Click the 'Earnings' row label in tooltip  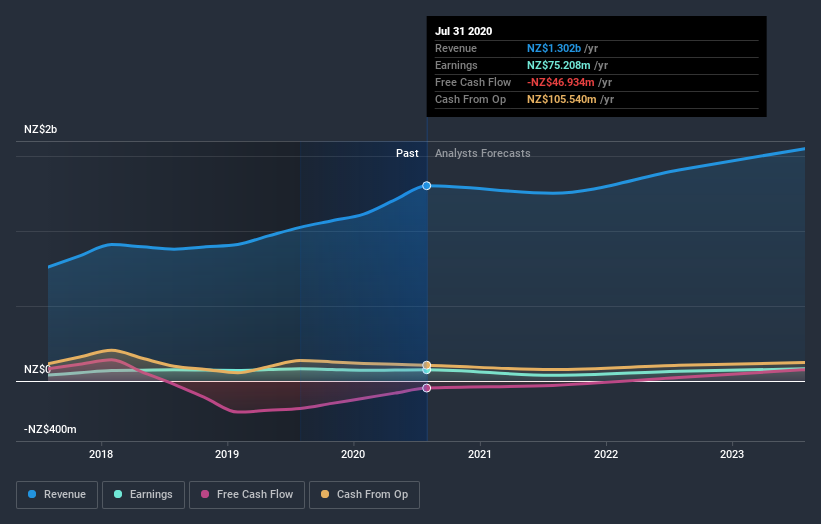(x=456, y=65)
